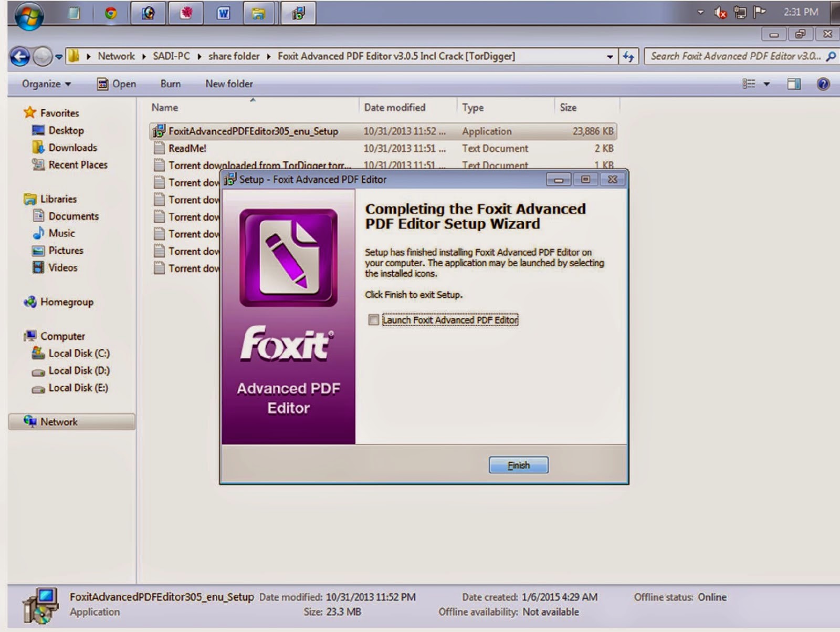This screenshot has width=840, height=632.
Task: Open Recent Places
Action: click(78, 165)
